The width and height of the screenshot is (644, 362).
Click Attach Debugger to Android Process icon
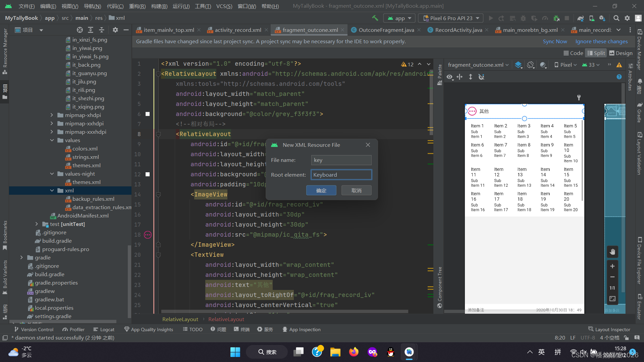point(556,18)
